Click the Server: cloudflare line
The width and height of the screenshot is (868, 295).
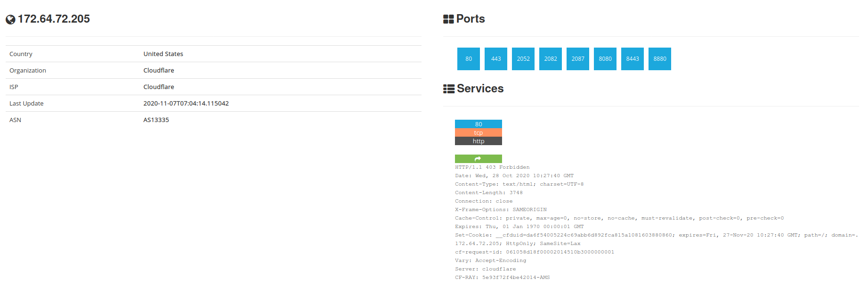(x=485, y=269)
